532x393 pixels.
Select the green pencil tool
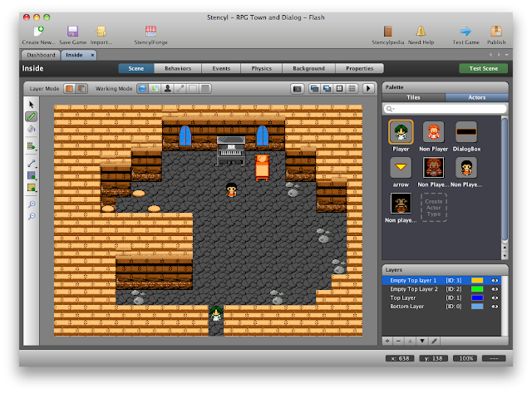point(32,116)
